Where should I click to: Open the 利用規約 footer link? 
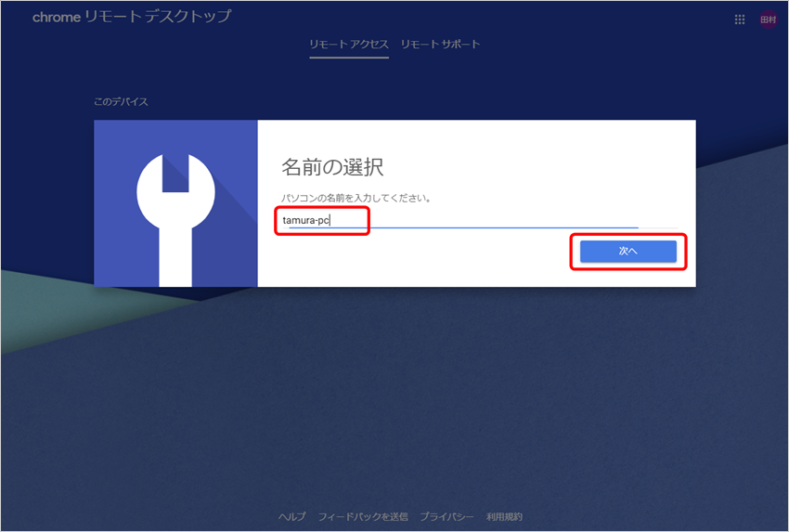click(x=504, y=516)
